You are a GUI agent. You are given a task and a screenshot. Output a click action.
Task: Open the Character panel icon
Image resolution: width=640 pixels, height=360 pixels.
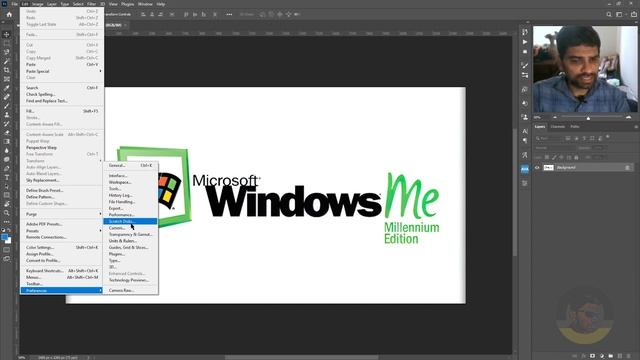[x=525, y=131]
